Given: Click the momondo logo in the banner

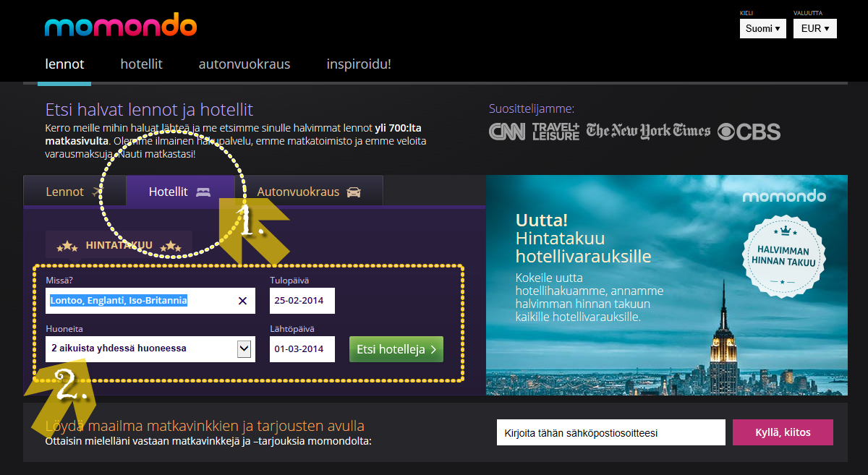Looking at the screenshot, I should (784, 196).
